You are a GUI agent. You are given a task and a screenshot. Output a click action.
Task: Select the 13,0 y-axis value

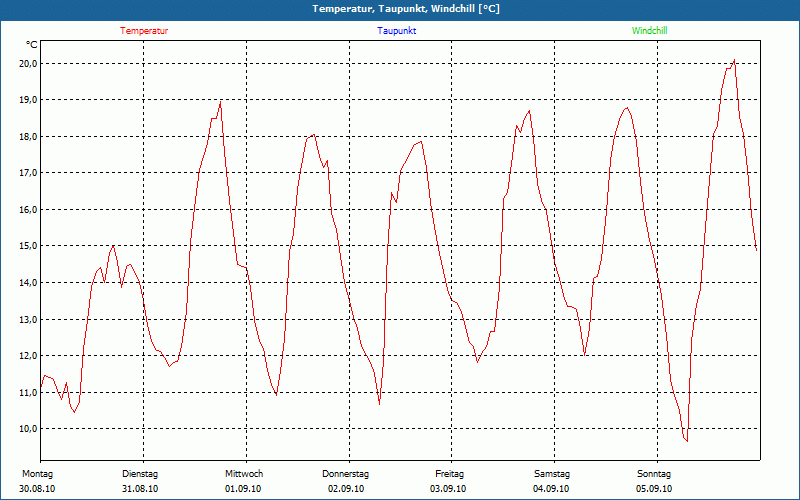(x=28, y=319)
